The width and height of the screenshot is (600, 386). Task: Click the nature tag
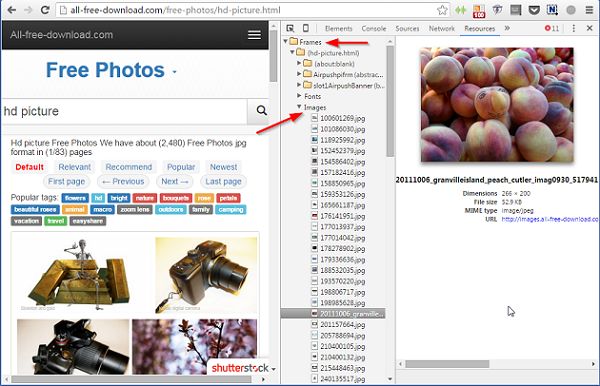(x=145, y=198)
